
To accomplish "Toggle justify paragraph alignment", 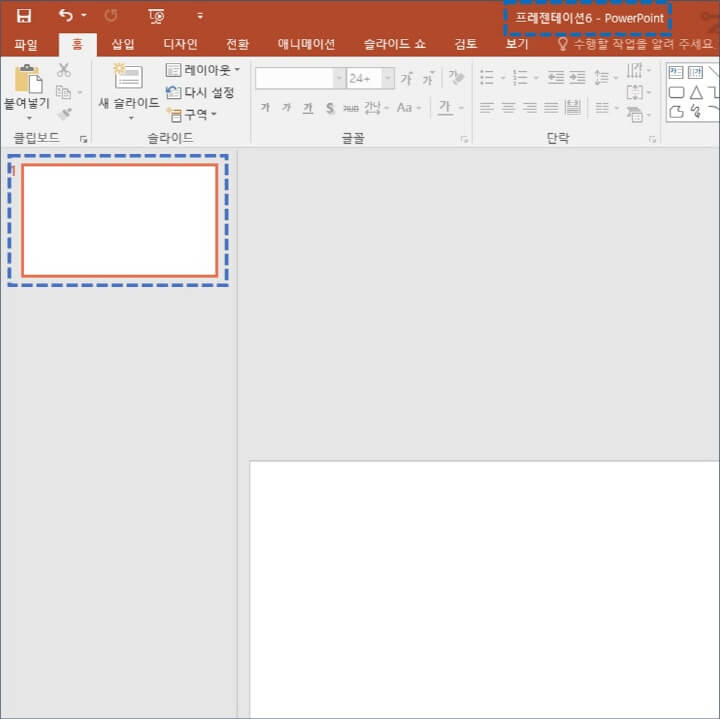I will click(x=551, y=108).
